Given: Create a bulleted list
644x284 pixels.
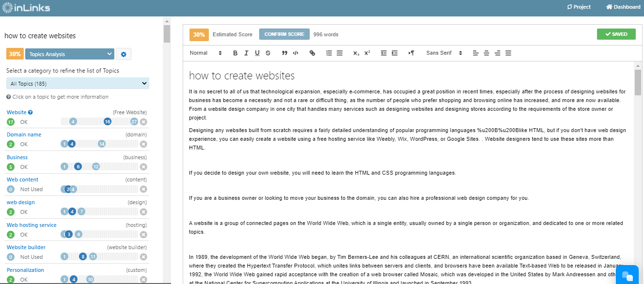Looking at the screenshot, I should point(340,53).
